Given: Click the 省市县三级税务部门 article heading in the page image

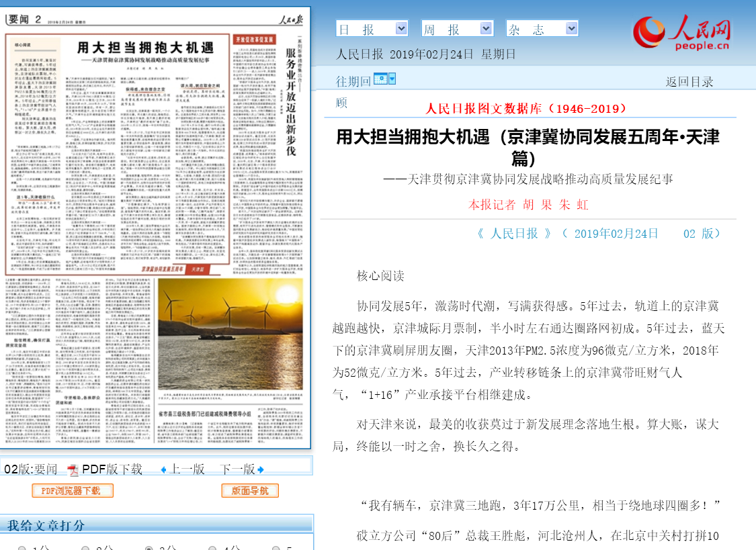Looking at the screenshot, I should coord(205,414).
